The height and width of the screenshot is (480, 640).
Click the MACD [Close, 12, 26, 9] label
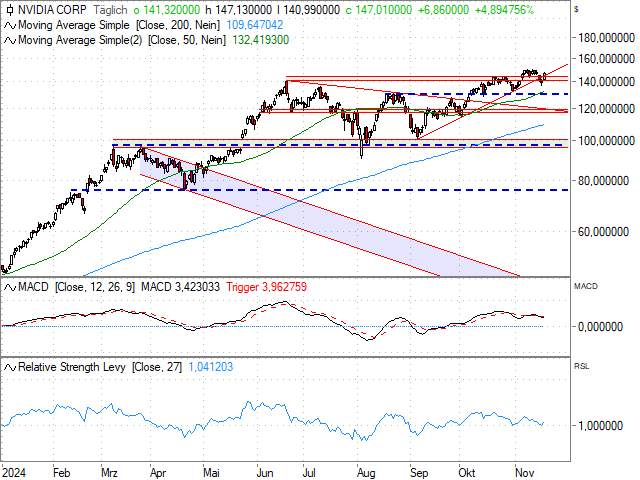(x=76, y=287)
